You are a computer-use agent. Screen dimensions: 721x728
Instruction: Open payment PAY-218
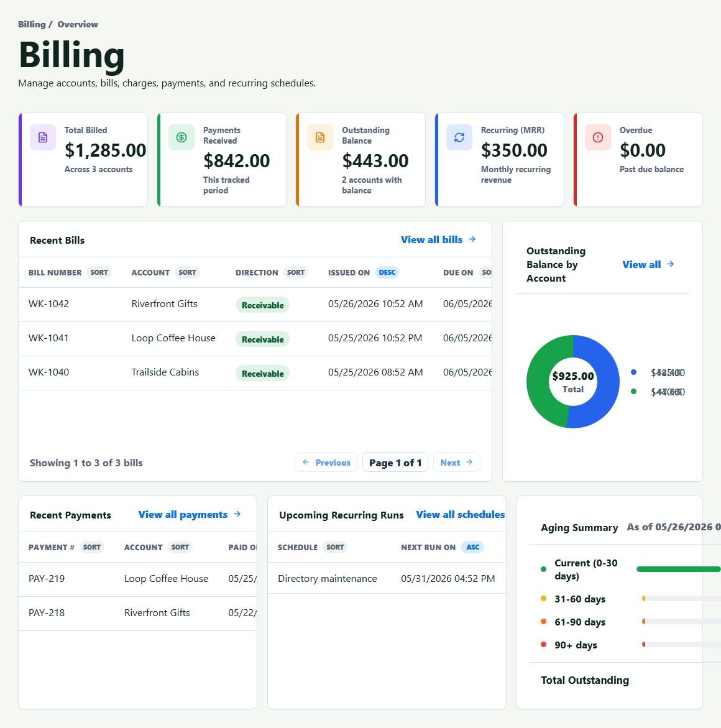click(47, 613)
